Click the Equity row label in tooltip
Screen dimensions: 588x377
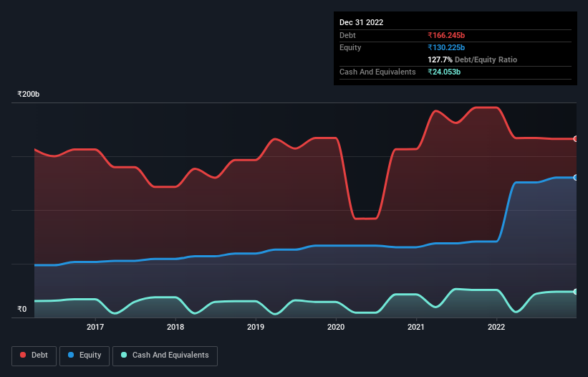[x=350, y=47]
